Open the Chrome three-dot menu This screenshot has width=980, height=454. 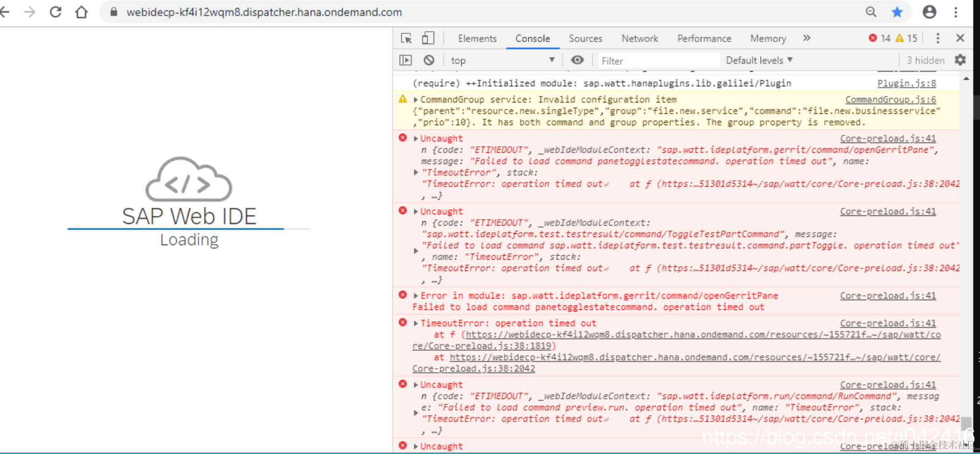coord(956,12)
